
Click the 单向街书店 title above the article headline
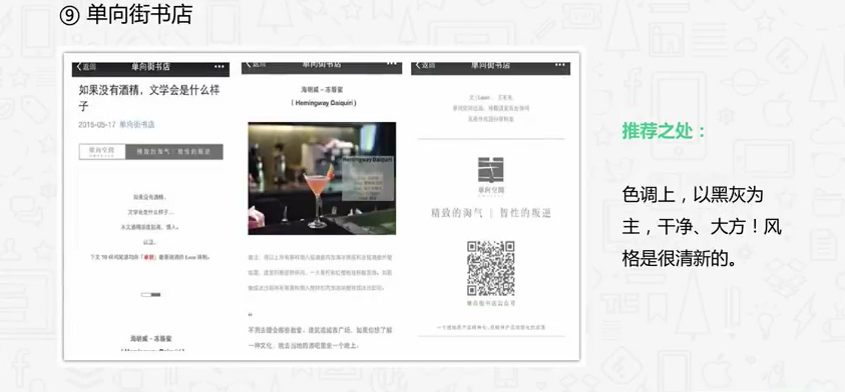151,67
